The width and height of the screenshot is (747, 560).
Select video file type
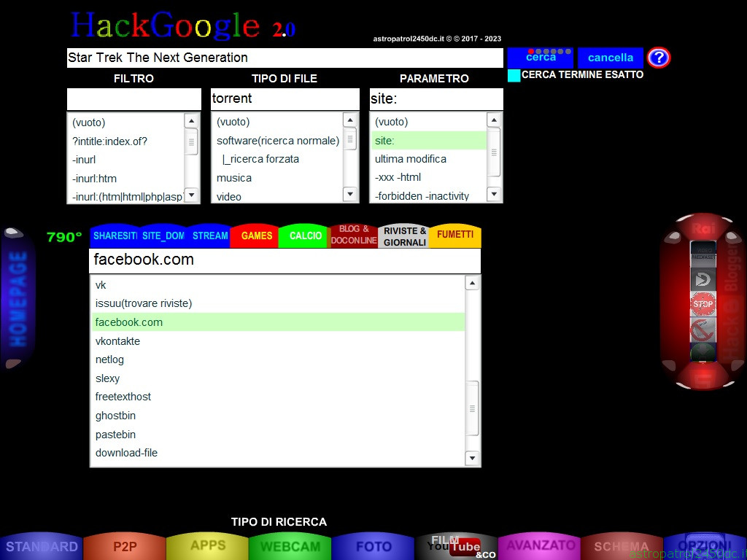point(278,196)
